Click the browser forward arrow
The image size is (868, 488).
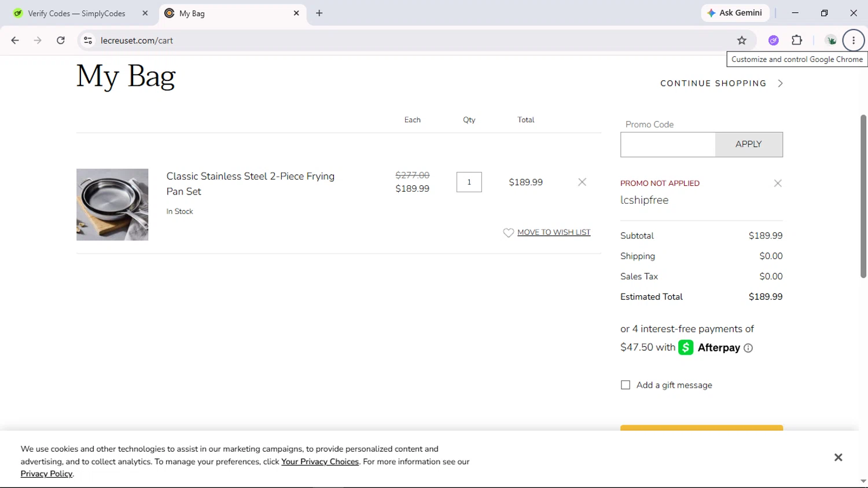coord(38,41)
